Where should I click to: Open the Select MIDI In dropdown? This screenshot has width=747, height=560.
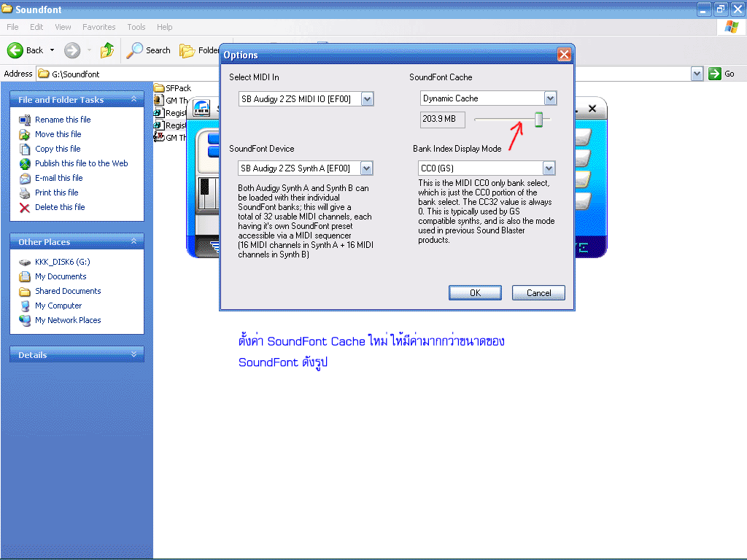[x=367, y=99]
